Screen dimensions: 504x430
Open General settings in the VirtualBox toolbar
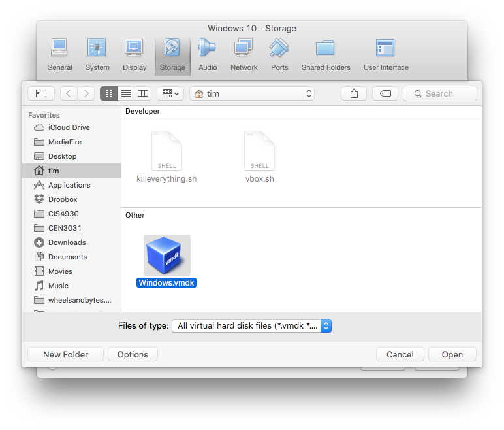pos(59,55)
